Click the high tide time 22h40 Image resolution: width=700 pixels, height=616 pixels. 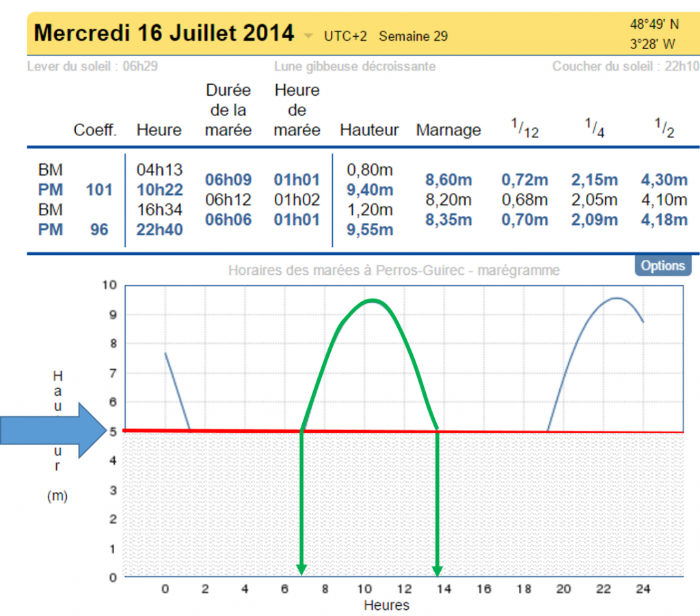[159, 230]
